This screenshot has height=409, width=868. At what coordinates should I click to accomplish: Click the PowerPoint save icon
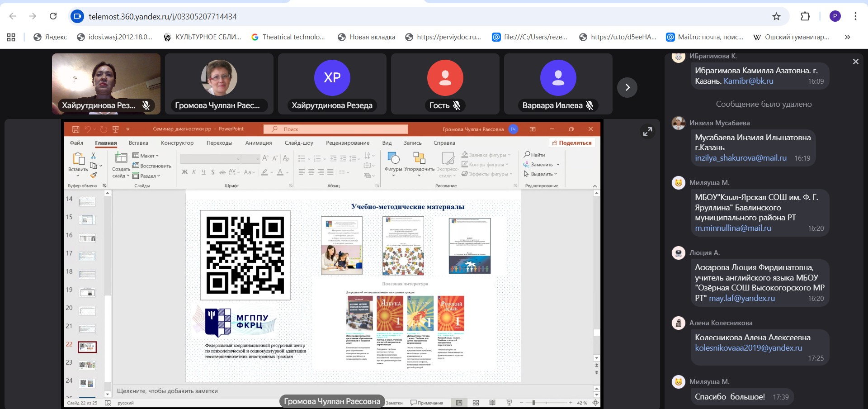click(x=75, y=129)
